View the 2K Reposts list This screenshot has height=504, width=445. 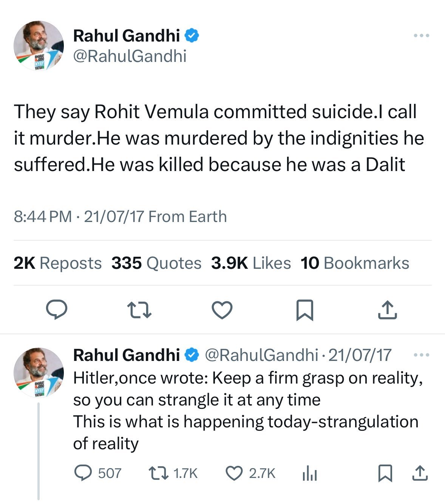(x=57, y=263)
